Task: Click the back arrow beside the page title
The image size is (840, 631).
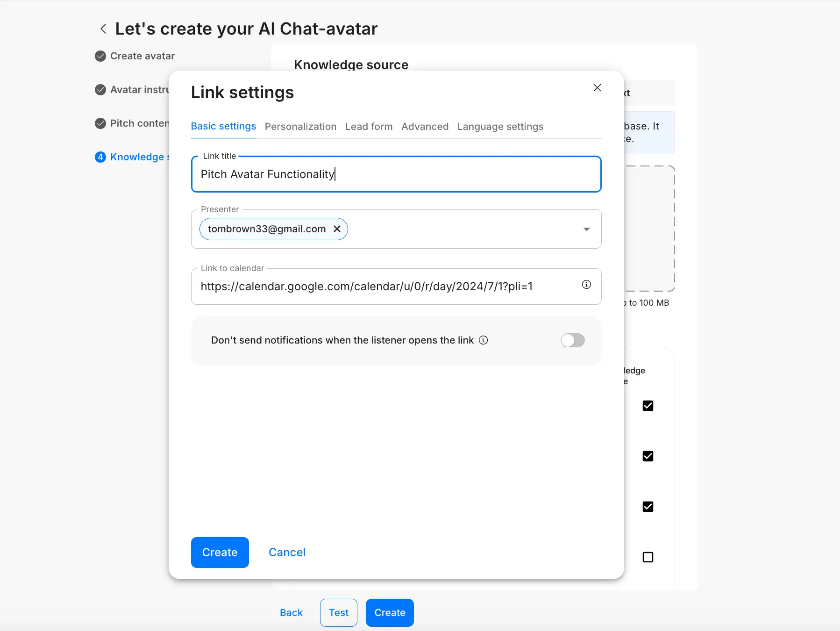Action: pos(103,29)
